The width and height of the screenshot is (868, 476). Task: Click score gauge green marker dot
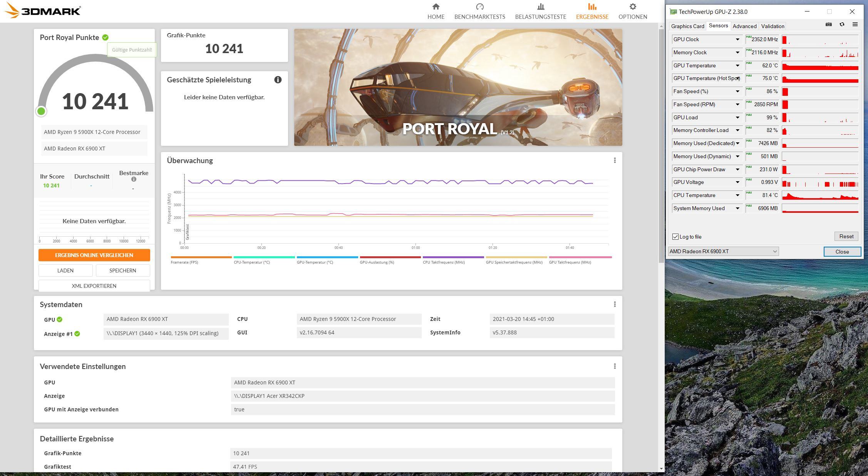click(x=41, y=111)
